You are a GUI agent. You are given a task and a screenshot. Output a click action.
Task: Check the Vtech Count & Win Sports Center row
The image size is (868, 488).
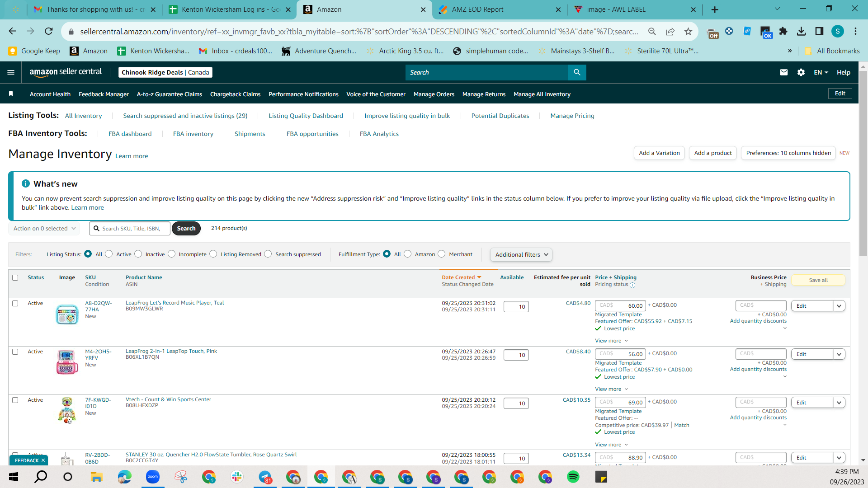(15, 400)
